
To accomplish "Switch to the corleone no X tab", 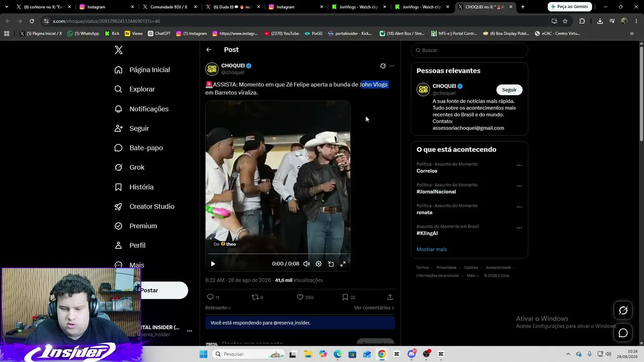I will pos(43,7).
